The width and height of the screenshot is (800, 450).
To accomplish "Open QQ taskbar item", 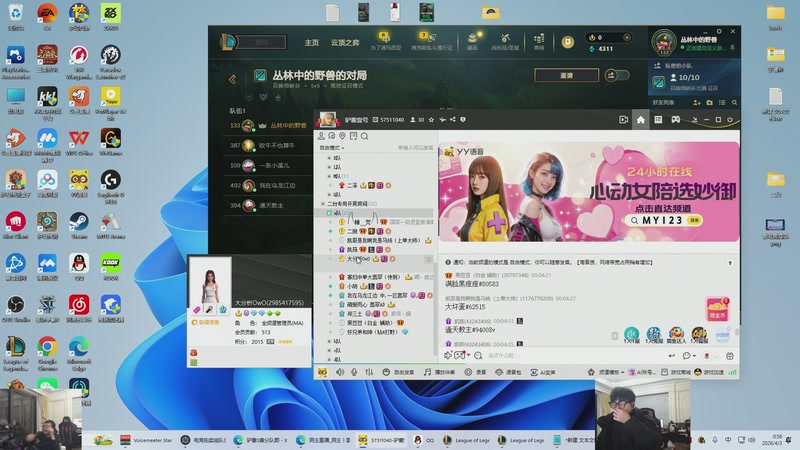I will (424, 440).
